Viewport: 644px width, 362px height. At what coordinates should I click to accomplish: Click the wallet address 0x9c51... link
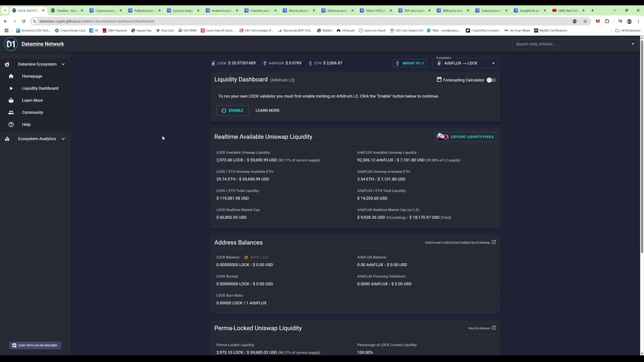457,243
